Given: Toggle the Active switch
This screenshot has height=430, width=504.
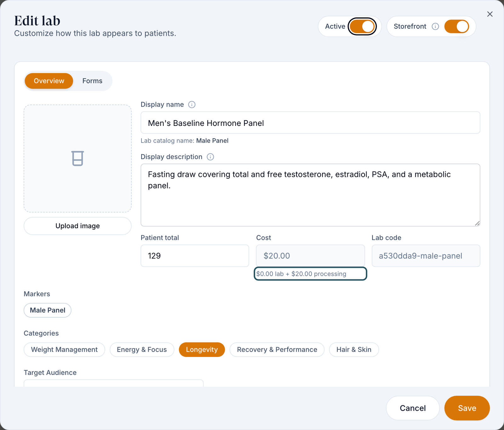Looking at the screenshot, I should [362, 26].
